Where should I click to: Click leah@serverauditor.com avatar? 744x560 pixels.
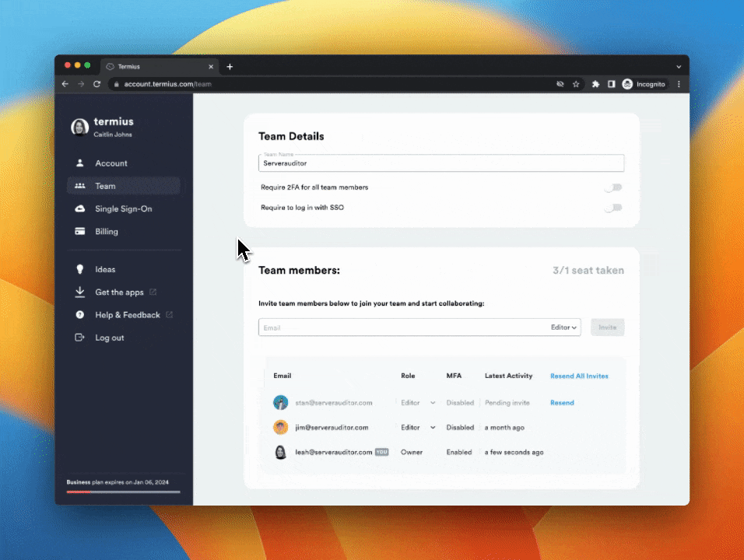click(280, 452)
